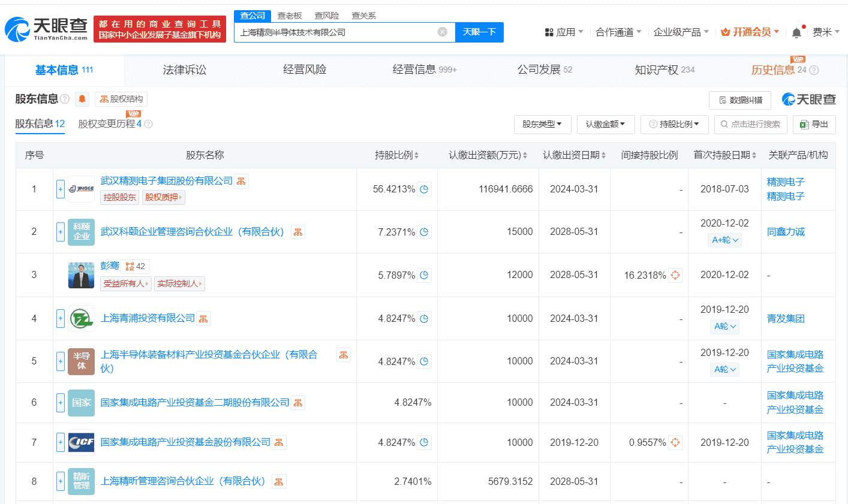The image size is (848, 504).
Task: Open the A+轮 dropdown for 武汉科颐
Action: coord(724,240)
